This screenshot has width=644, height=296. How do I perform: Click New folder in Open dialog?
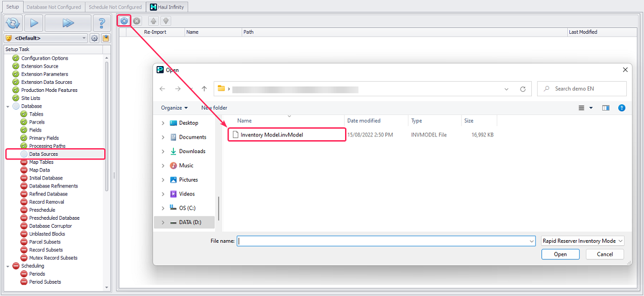(x=214, y=108)
